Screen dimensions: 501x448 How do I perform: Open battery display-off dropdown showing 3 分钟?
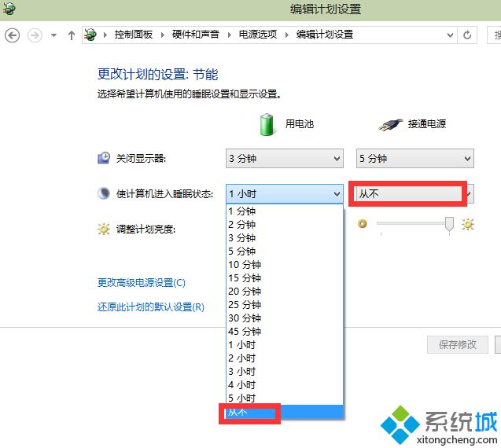click(285, 159)
